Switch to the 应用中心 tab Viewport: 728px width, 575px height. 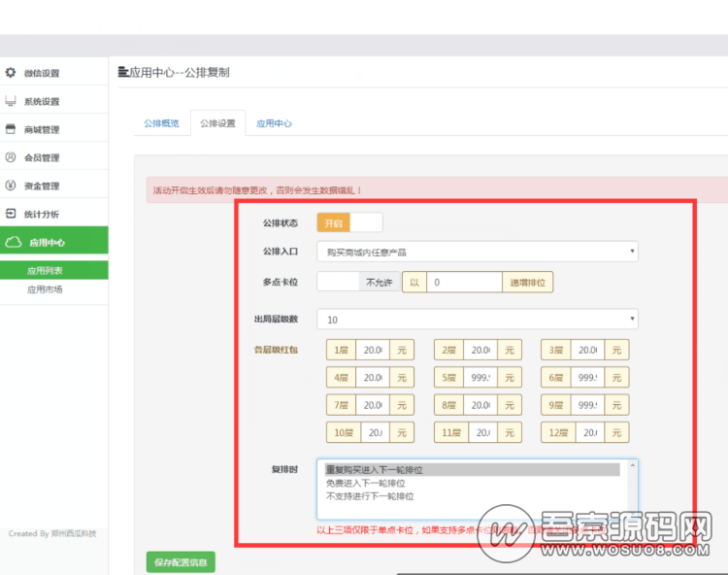(x=274, y=123)
